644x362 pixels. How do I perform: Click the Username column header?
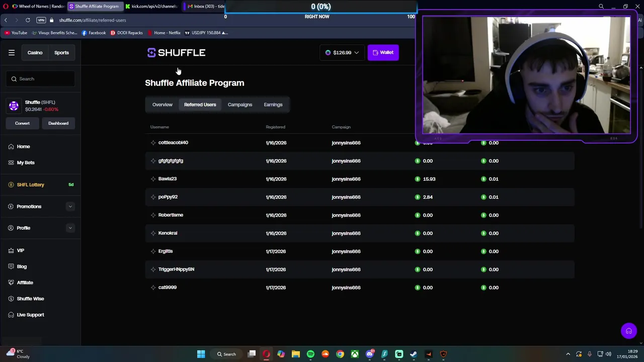(x=159, y=127)
